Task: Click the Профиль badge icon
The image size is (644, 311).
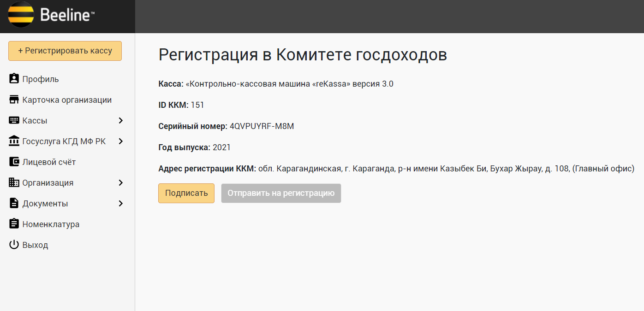Action: click(x=14, y=79)
